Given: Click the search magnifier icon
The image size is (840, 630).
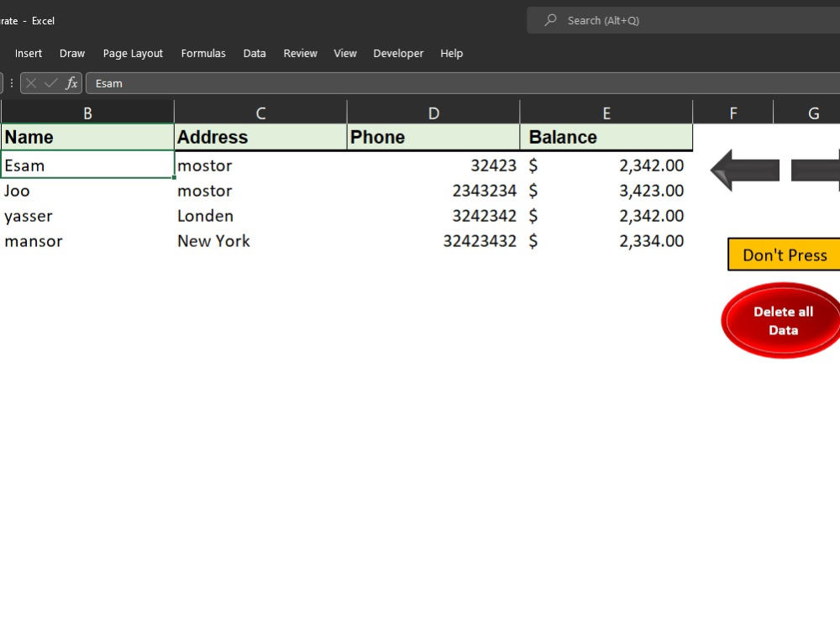Looking at the screenshot, I should (550, 20).
